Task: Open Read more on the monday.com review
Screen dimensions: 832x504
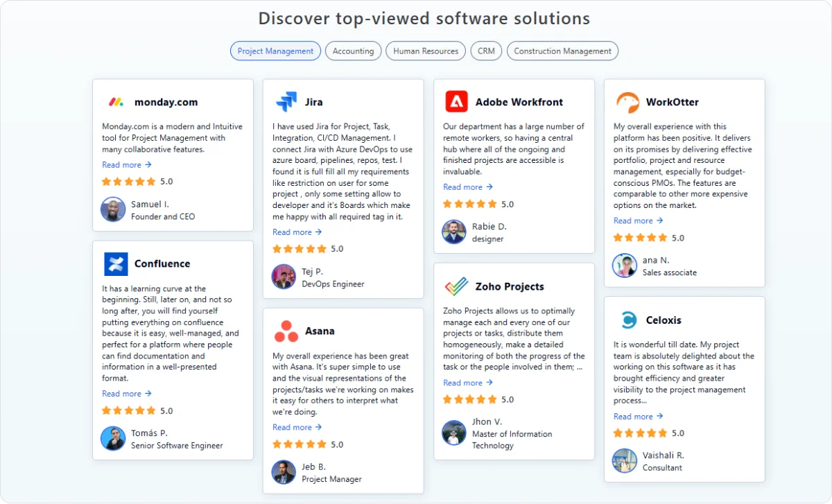Action: point(127,165)
